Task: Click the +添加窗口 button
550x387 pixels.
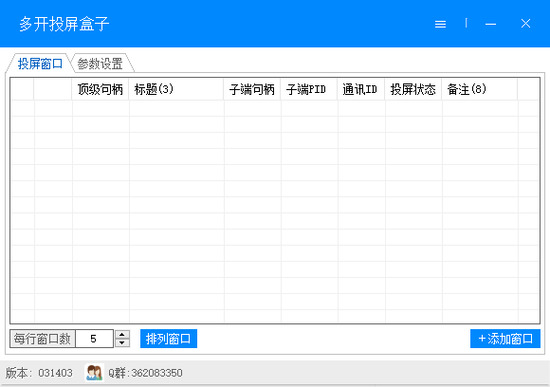Action: [x=505, y=339]
